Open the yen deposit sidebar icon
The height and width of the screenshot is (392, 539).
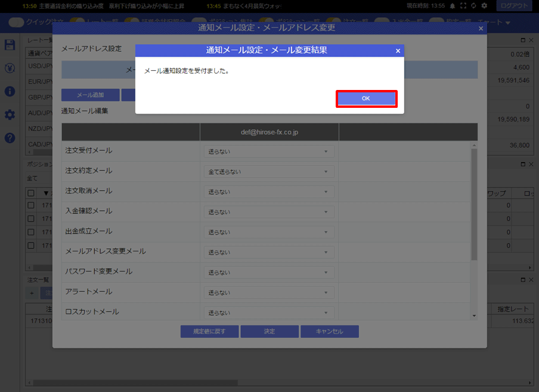point(10,68)
